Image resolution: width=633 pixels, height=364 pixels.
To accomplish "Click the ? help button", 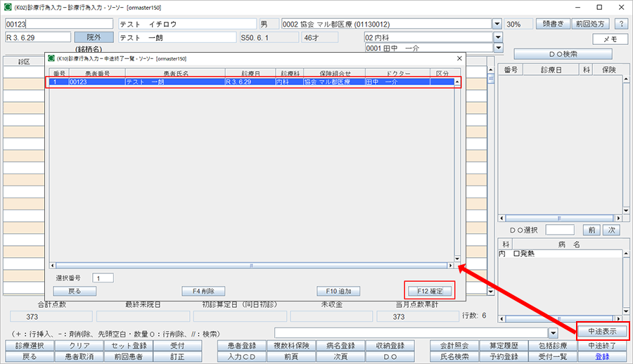I will [x=620, y=23].
